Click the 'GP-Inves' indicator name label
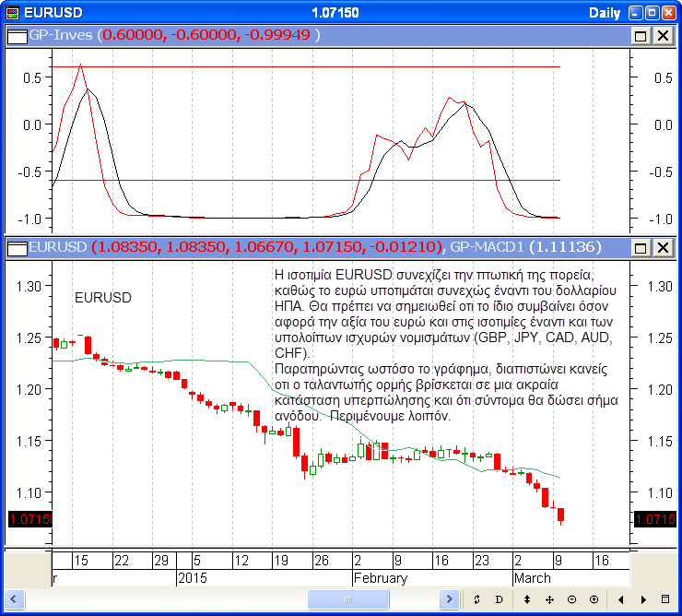This screenshot has width=682, height=616. (x=61, y=35)
